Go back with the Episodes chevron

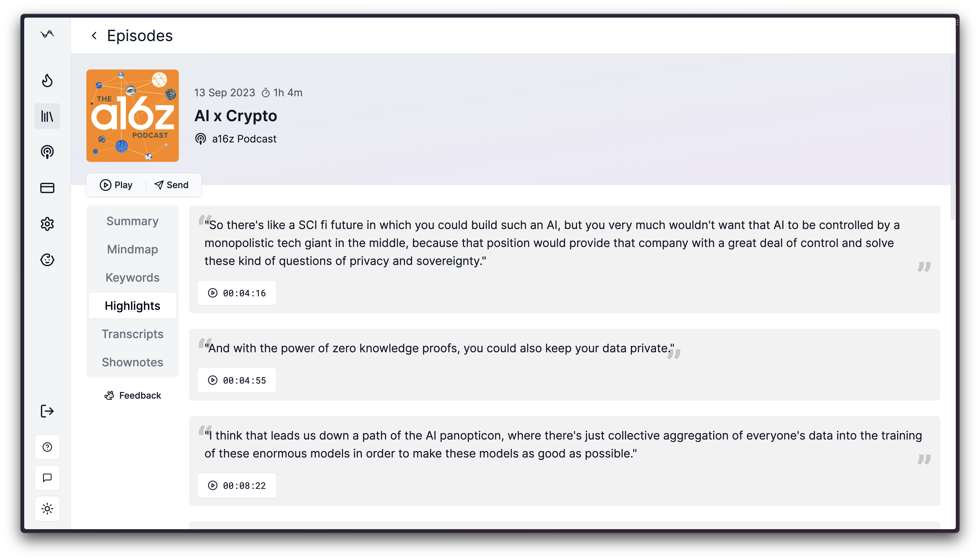(94, 36)
